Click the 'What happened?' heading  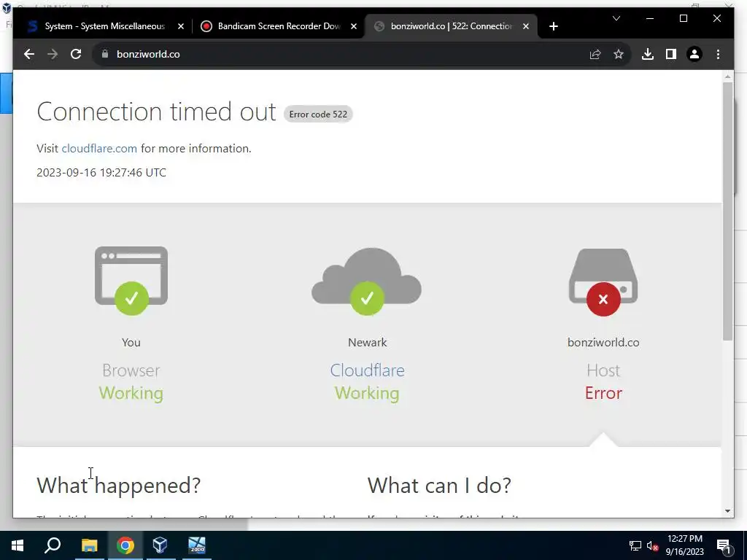(x=119, y=485)
